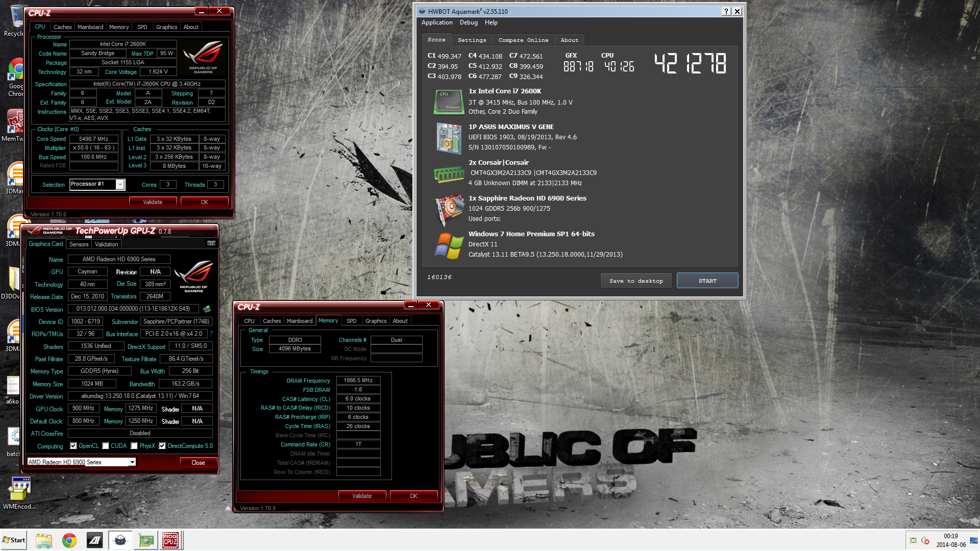Click Close button in GPU-Z
The width and height of the screenshot is (980, 551).
click(198, 463)
